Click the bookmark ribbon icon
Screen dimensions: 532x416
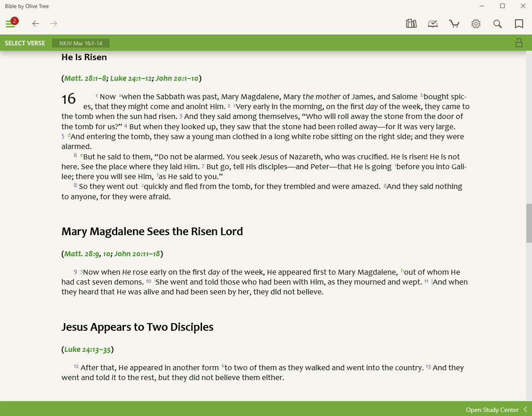tap(519, 24)
